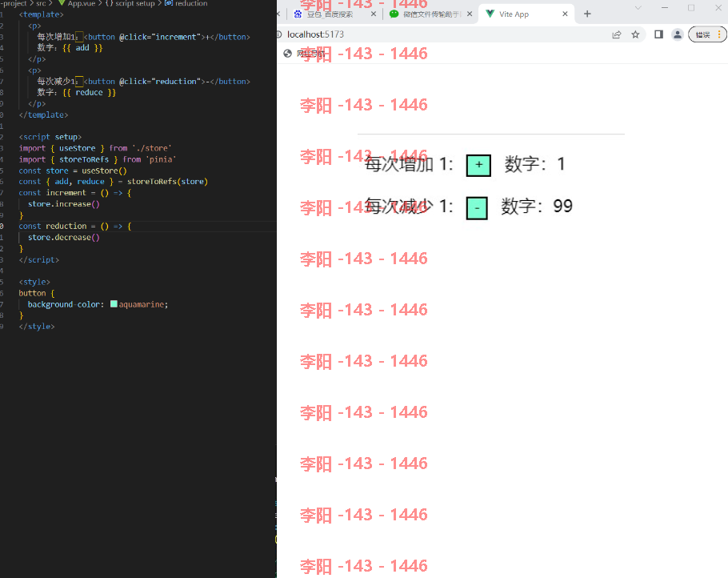This screenshot has width=728, height=578.
Task: Click the share page icon in address bar
Action: coord(617,34)
